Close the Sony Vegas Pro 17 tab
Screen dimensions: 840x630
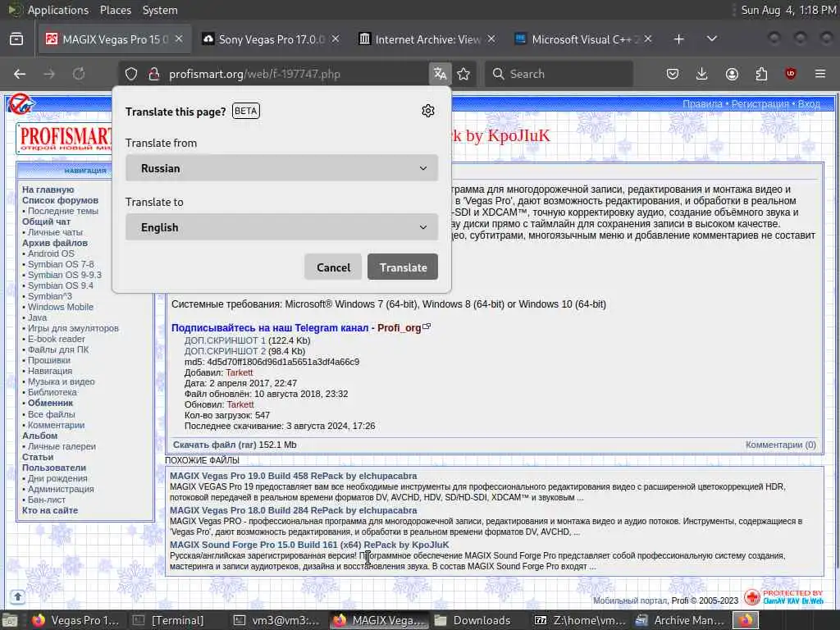pos(336,39)
